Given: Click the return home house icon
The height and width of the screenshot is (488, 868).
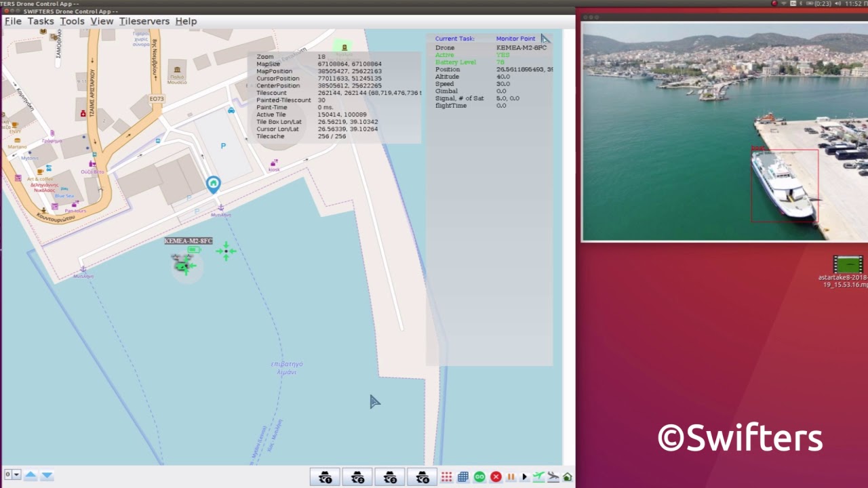Looking at the screenshot, I should click(x=568, y=477).
